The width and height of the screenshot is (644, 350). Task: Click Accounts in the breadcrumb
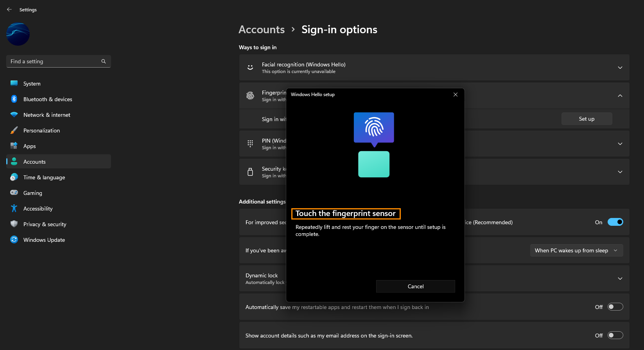(262, 30)
